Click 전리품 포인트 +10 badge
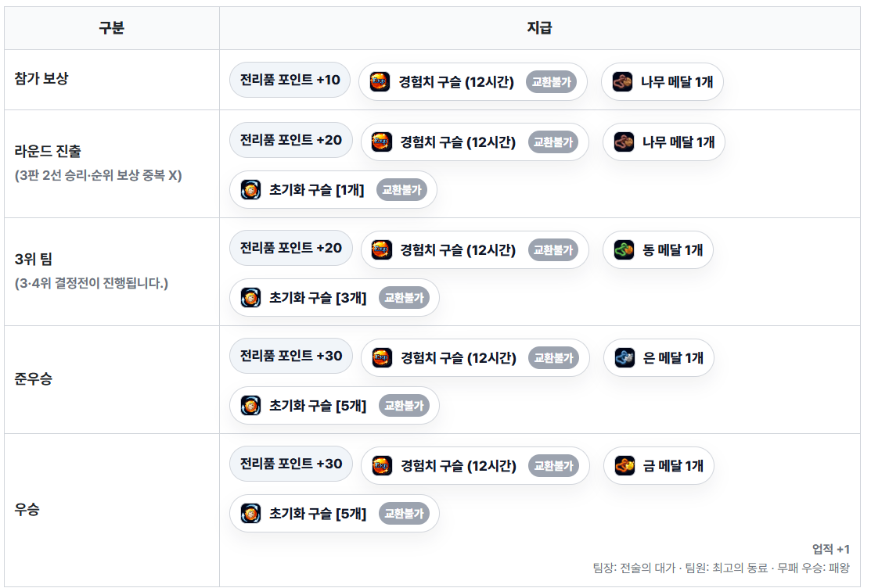This screenshot has width=871, height=588. 290,81
